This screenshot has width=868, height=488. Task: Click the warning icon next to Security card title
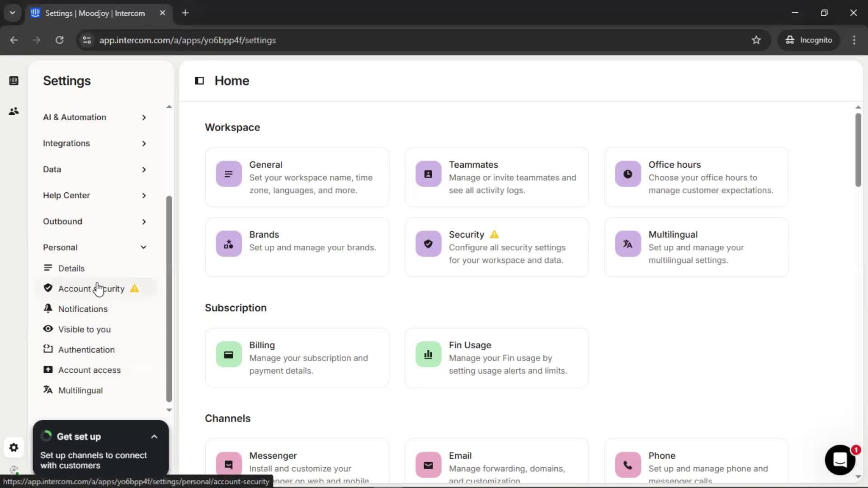(495, 235)
